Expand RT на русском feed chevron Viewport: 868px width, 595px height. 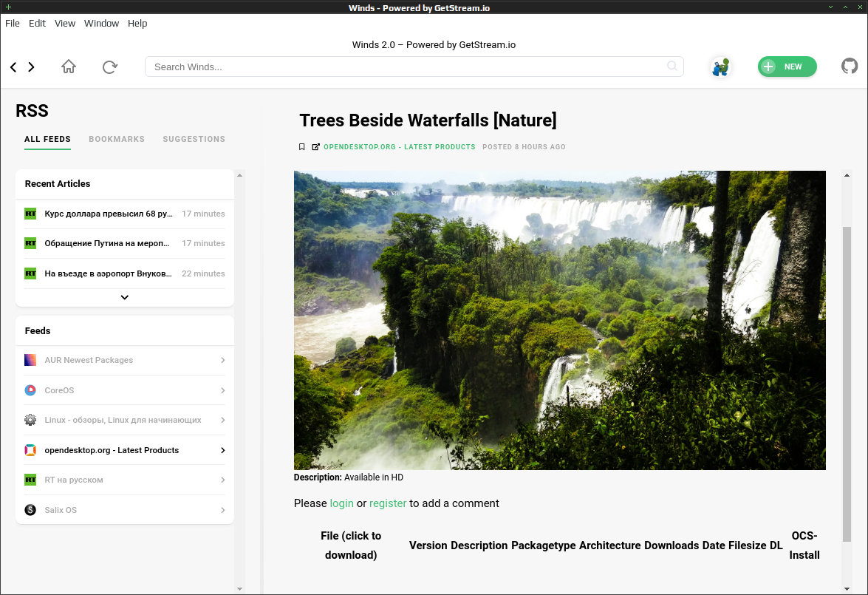(x=222, y=480)
